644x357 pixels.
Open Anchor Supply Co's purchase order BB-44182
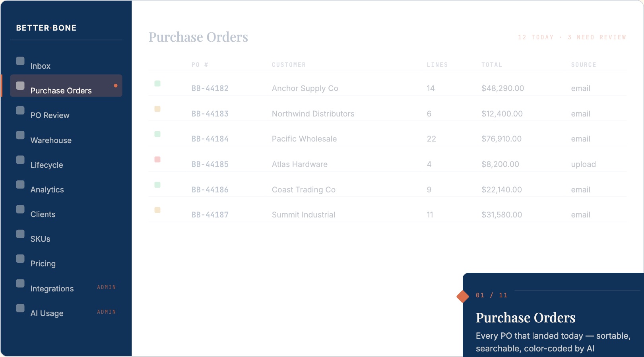click(x=210, y=88)
